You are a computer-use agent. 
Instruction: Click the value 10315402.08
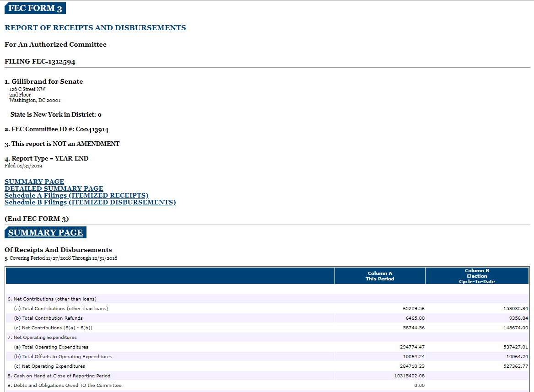point(410,376)
